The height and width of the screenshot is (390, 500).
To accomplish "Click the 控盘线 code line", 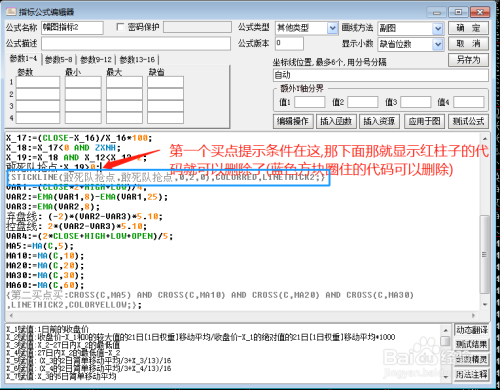I will point(76,226).
